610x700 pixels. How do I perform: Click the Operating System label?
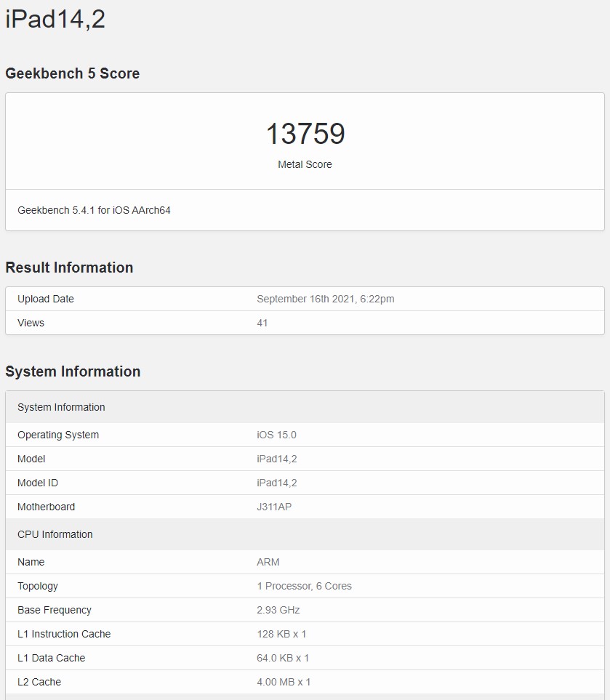click(x=58, y=435)
